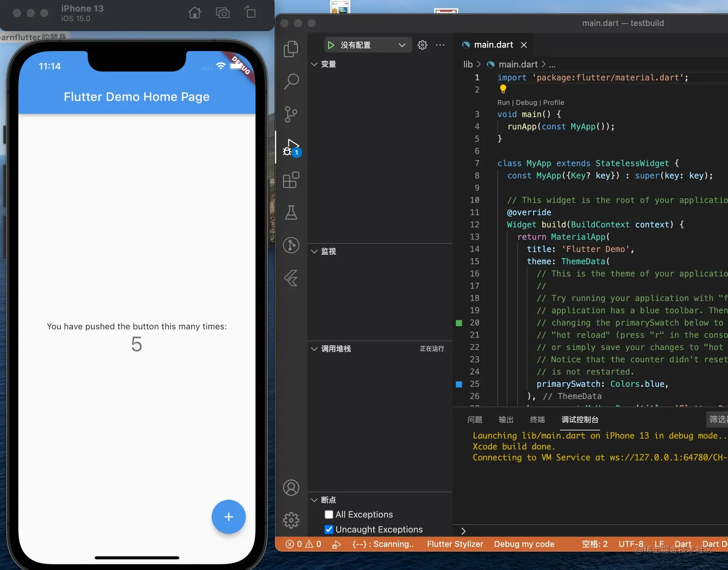Viewport: 728px width, 570px height.
Task: Click the Debug CodeLens above main()
Action: pyautogui.click(x=526, y=103)
